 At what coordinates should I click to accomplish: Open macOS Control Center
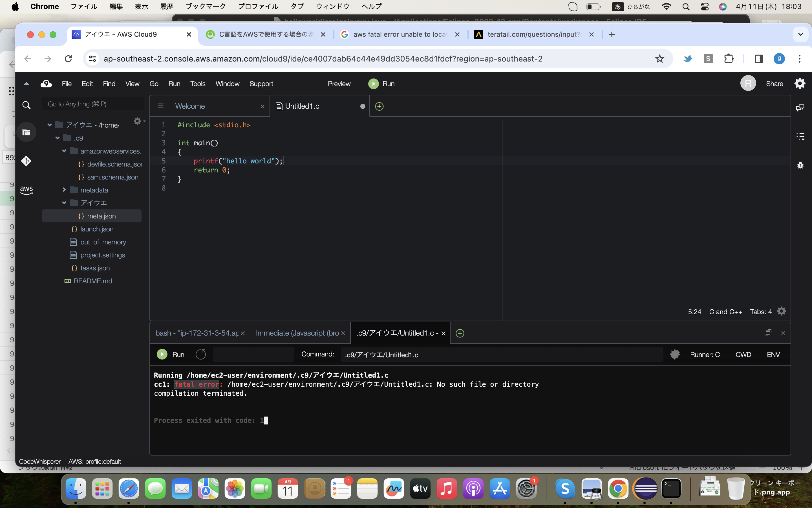coord(705,7)
